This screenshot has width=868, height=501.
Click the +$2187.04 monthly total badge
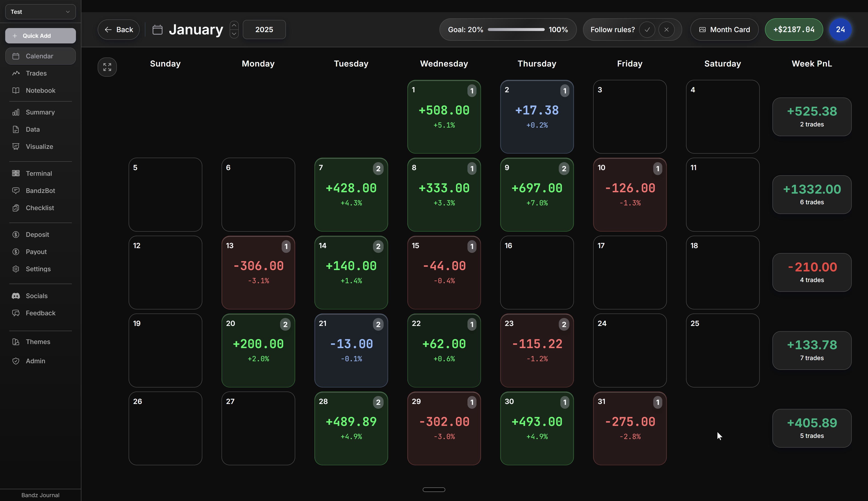pyautogui.click(x=794, y=30)
